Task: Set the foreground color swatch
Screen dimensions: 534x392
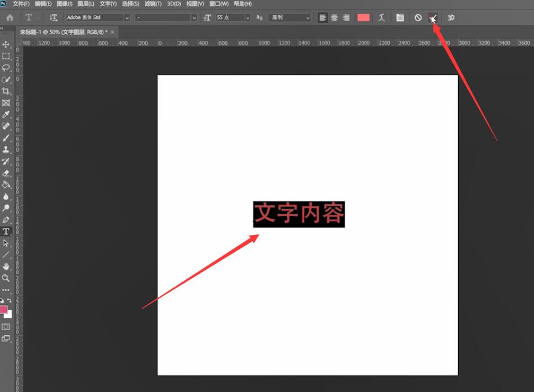Action: coord(3,310)
